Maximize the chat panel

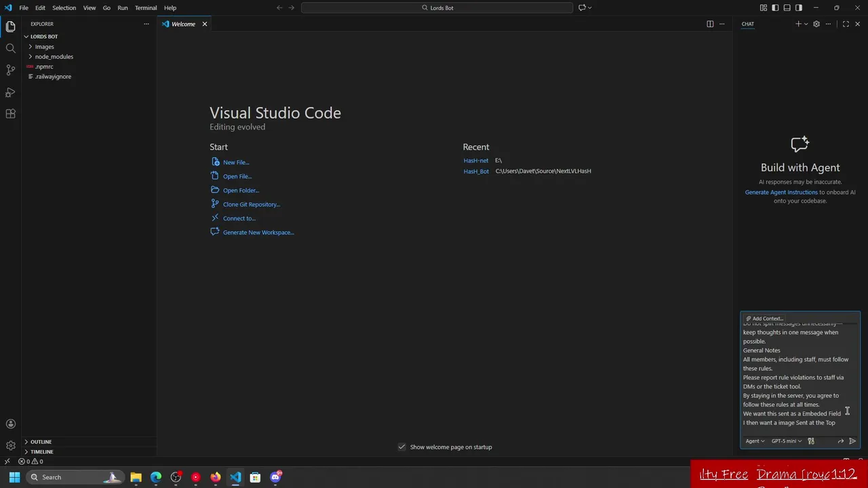click(x=846, y=24)
